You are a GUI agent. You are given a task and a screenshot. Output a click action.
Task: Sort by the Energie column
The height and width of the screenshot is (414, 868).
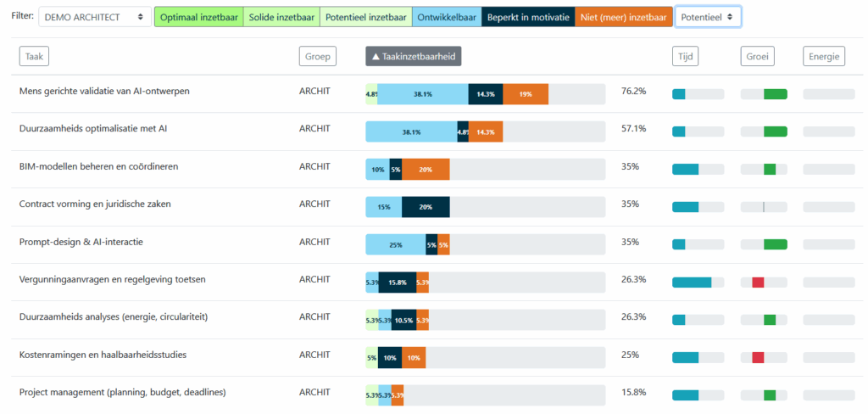[824, 56]
